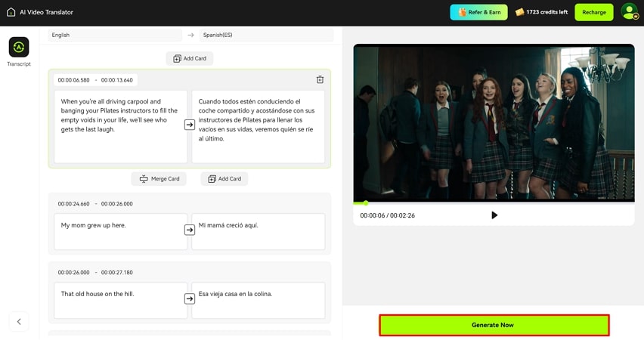Collapse the sidebar with left chevron

tap(19, 322)
